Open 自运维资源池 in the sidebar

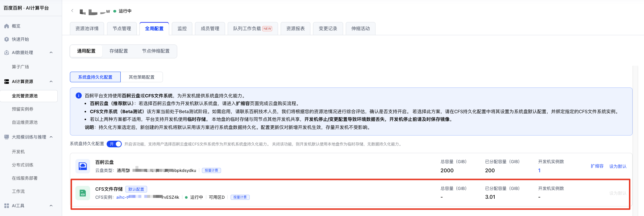pos(25,122)
